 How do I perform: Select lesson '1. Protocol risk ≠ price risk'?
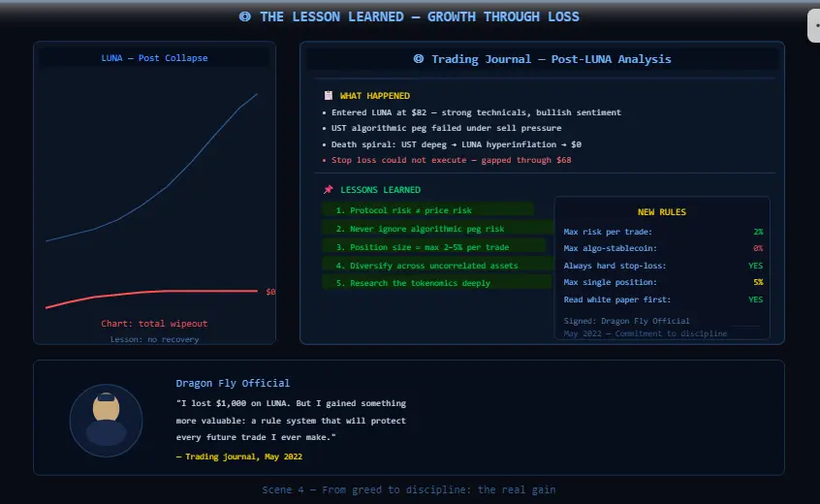click(427, 210)
